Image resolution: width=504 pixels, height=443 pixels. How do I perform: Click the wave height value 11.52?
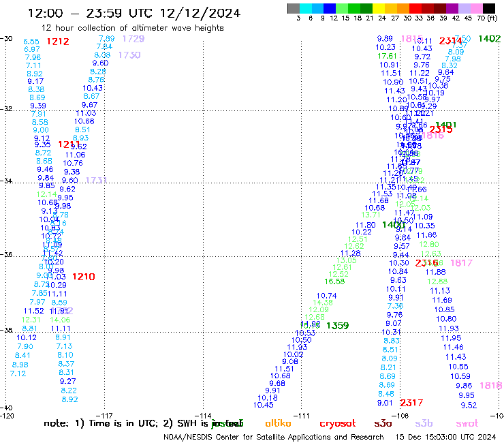click(34, 311)
